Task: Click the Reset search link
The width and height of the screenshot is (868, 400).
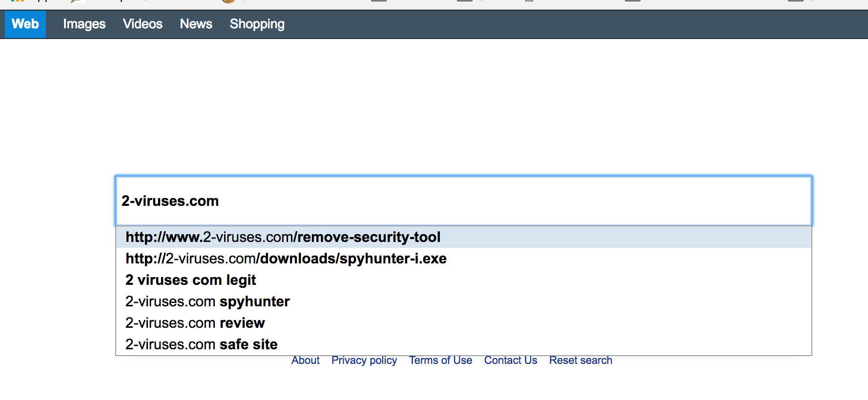Action: click(x=580, y=360)
